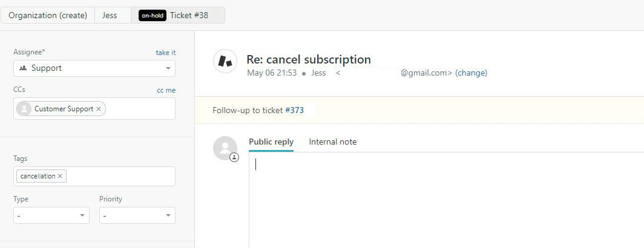Screen dimensions: 644x248
Task: Click the small person badge under agent avatar
Action: coord(234,157)
